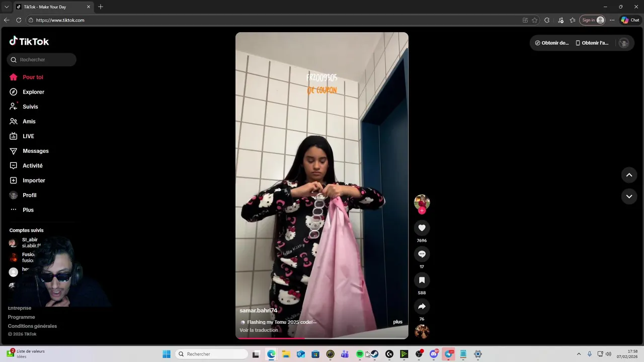Click the TikTok logo
The height and width of the screenshot is (362, 644).
click(x=29, y=41)
